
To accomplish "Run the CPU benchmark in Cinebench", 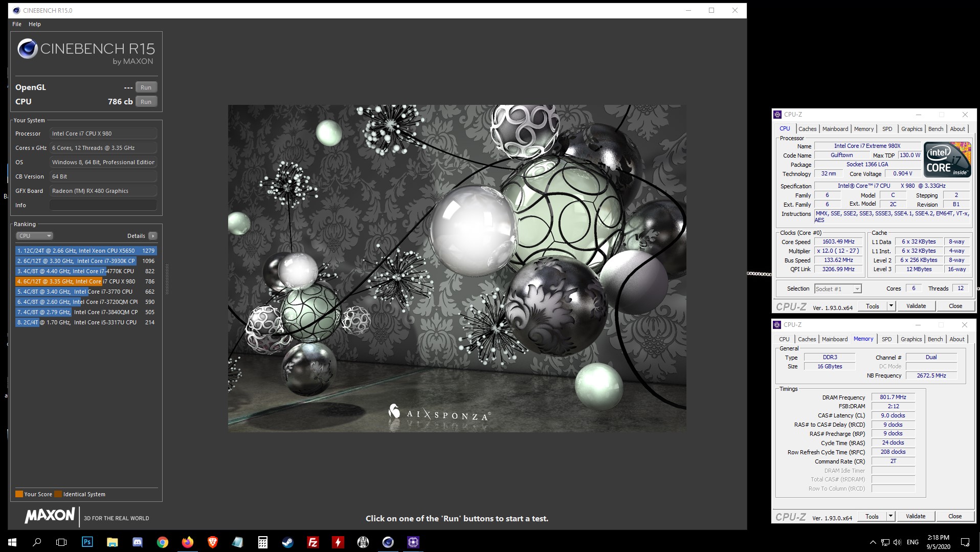I will (146, 102).
